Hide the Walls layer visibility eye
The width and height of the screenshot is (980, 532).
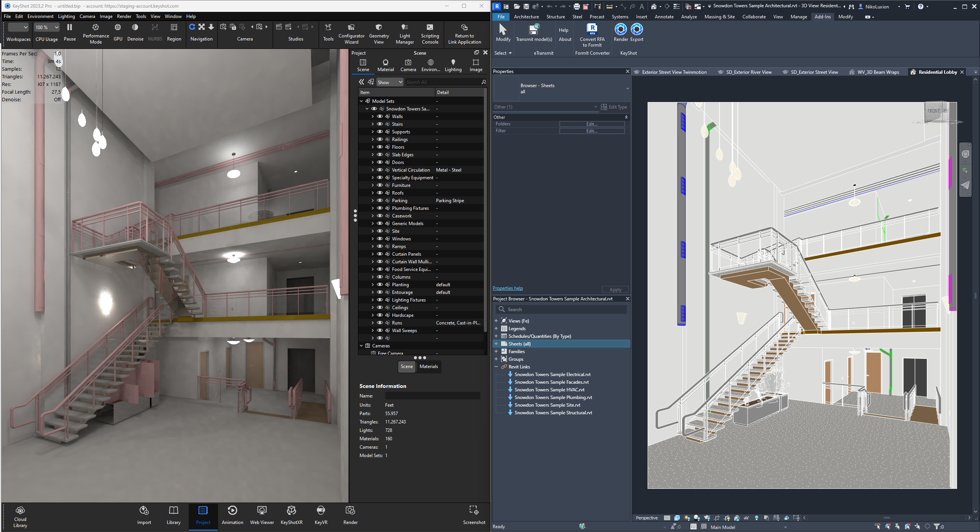click(380, 117)
